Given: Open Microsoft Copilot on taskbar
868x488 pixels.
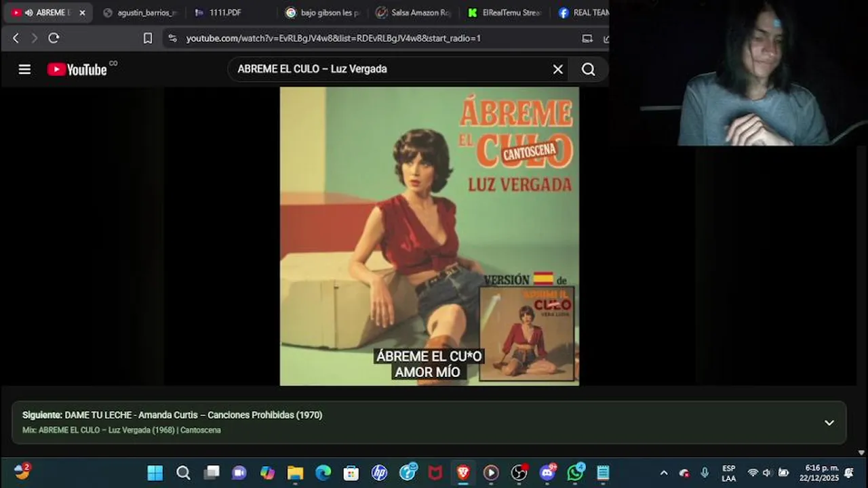Looking at the screenshot, I should pyautogui.click(x=268, y=472).
